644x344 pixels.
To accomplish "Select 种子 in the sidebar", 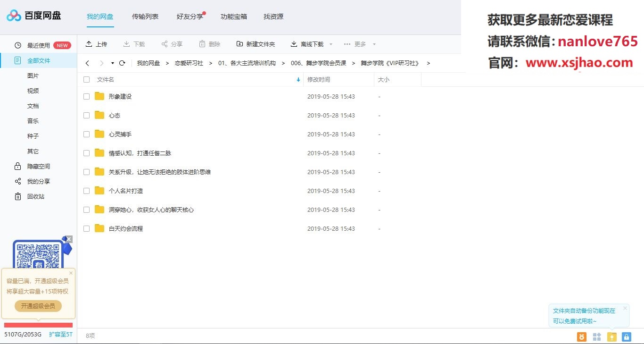I will click(33, 136).
